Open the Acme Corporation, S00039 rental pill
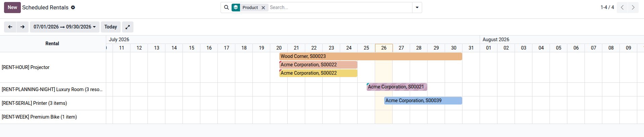644x137 pixels. tap(423, 100)
